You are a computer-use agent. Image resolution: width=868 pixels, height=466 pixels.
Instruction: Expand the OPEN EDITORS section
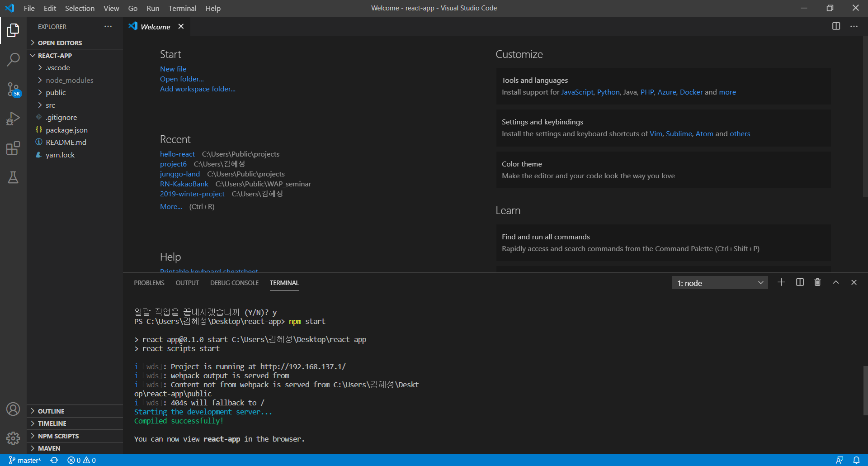75,43
